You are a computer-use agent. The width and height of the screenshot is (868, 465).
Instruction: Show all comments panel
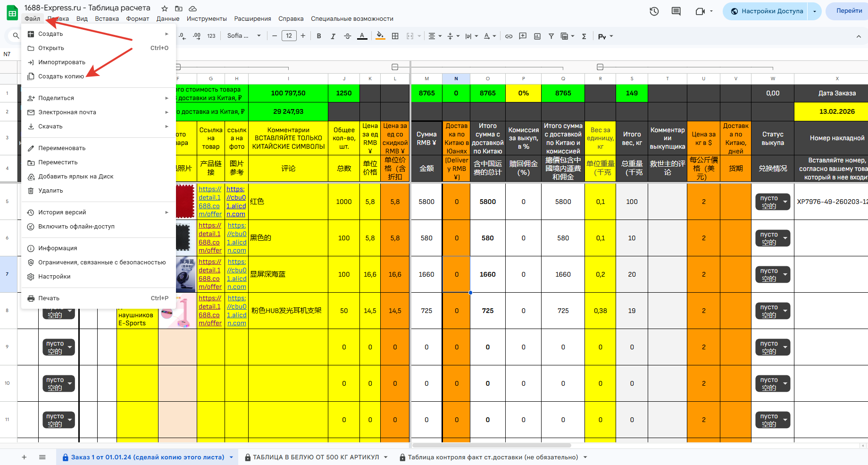[x=676, y=11]
